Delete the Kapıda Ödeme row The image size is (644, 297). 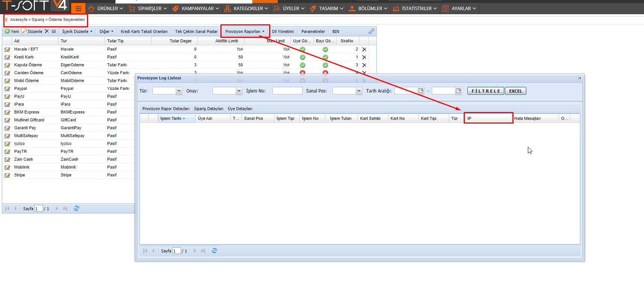coord(364,65)
